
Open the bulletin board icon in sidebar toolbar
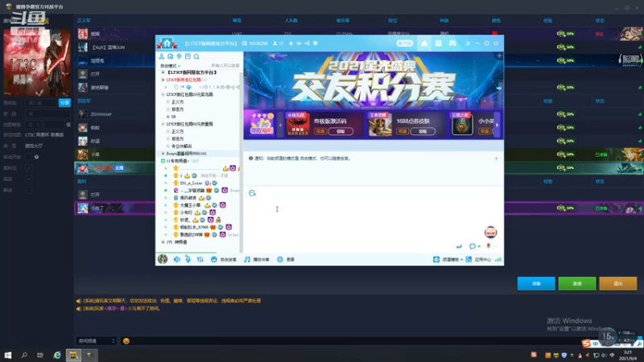pyautogui.click(x=188, y=56)
